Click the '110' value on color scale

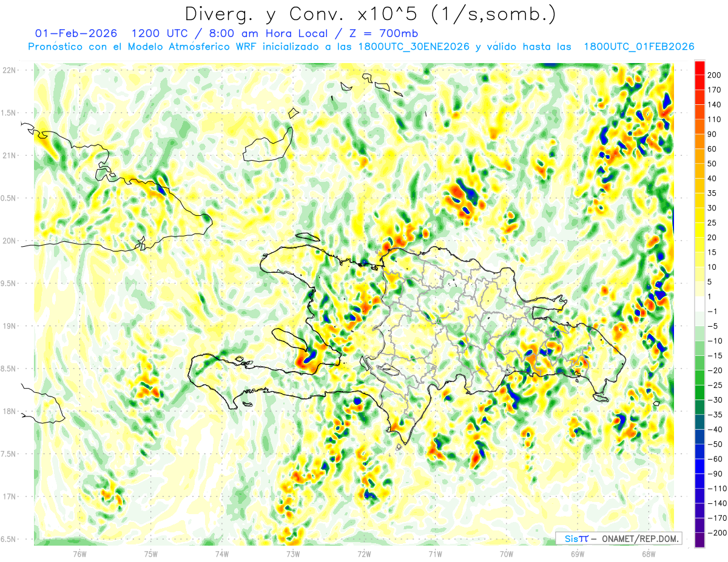(715, 119)
